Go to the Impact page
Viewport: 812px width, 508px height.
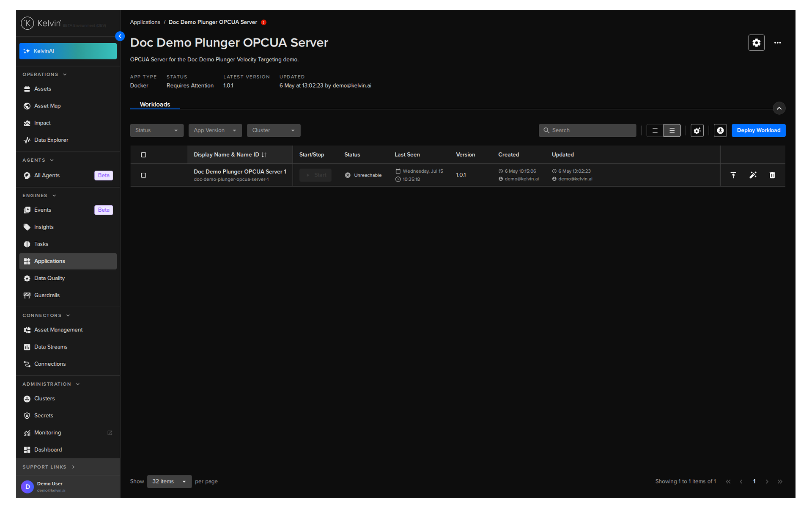pyautogui.click(x=68, y=123)
